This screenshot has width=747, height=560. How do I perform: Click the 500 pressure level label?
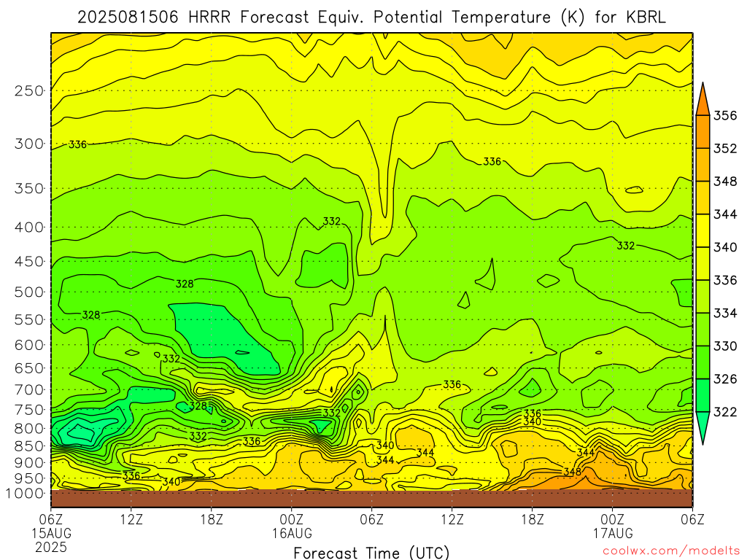[x=29, y=292]
